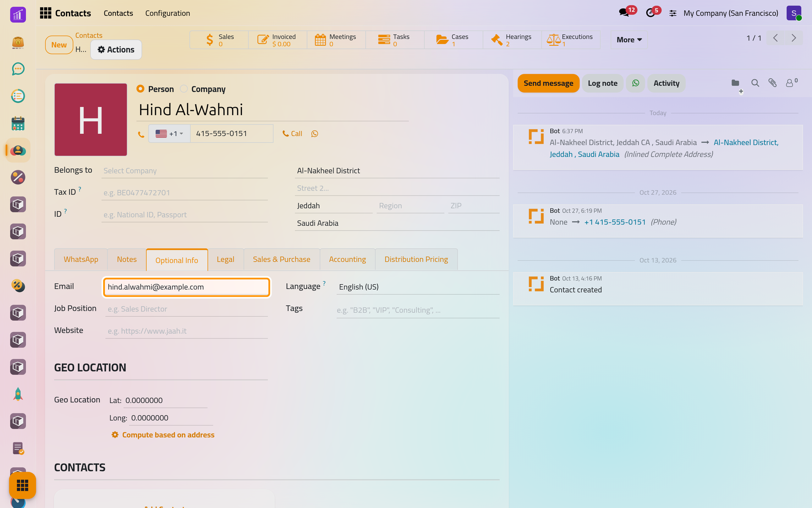Open the Belongs to Select Company dropdown

[x=184, y=171]
